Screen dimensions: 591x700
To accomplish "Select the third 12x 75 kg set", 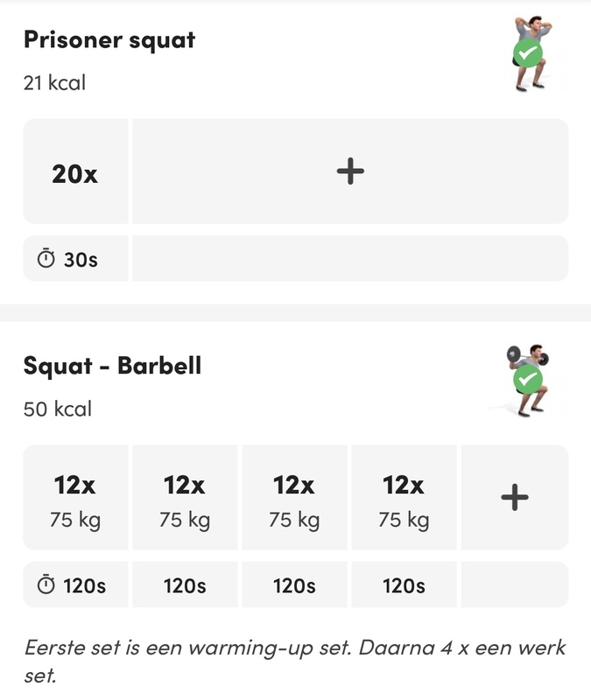I will [294, 498].
